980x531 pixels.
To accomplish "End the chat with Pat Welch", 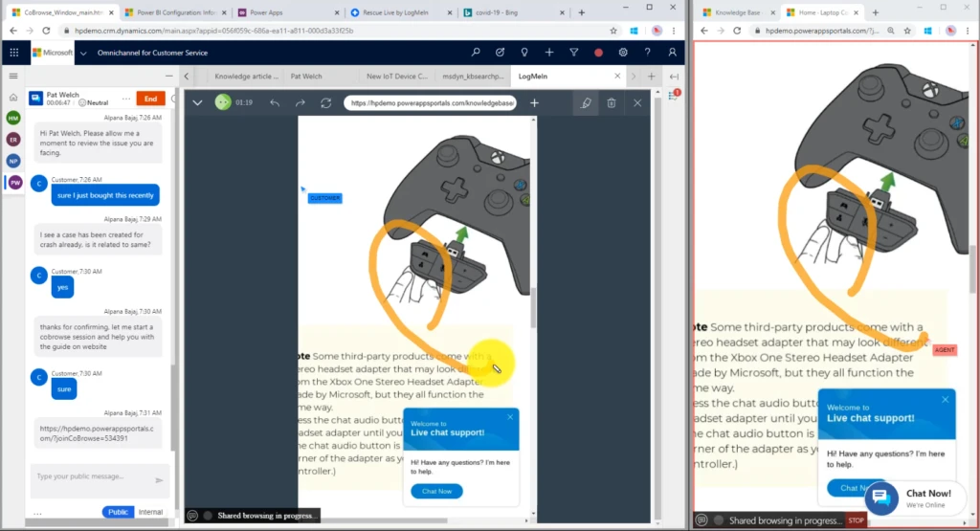I will tap(149, 98).
